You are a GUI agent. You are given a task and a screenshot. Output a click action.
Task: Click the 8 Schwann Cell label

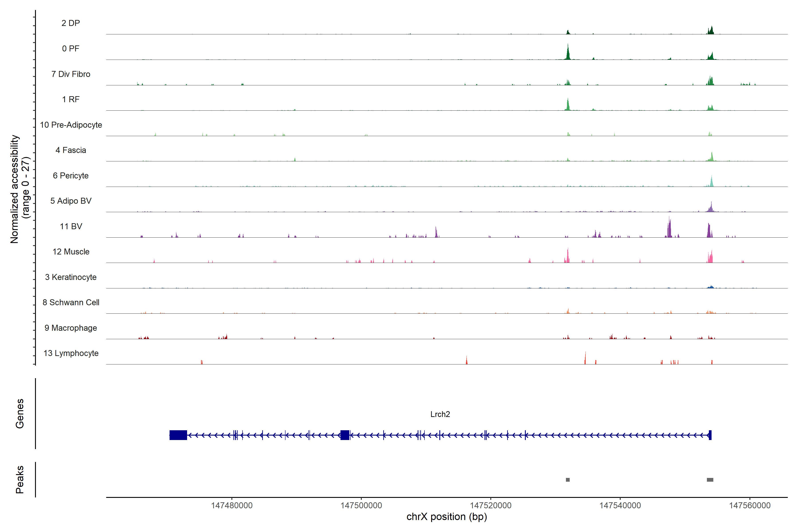coord(70,302)
